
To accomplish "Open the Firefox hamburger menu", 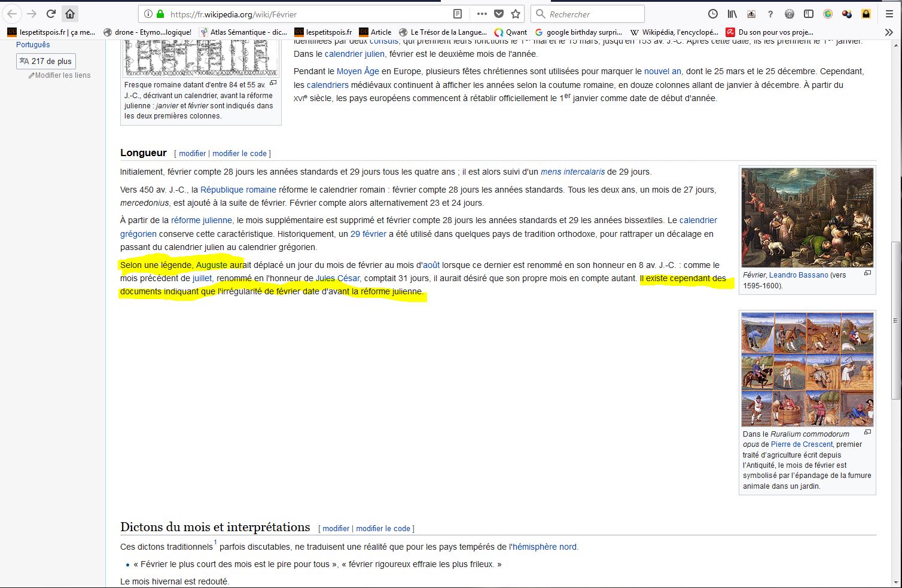I will tap(889, 14).
